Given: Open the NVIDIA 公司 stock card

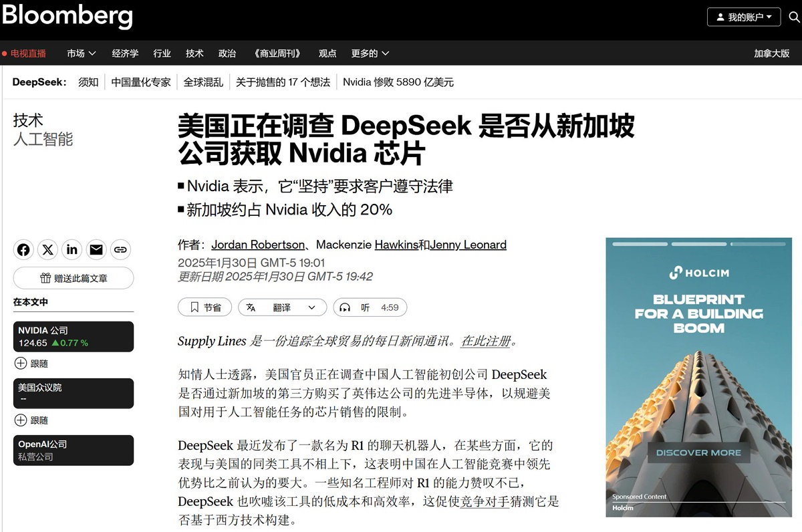Looking at the screenshot, I should pos(74,337).
